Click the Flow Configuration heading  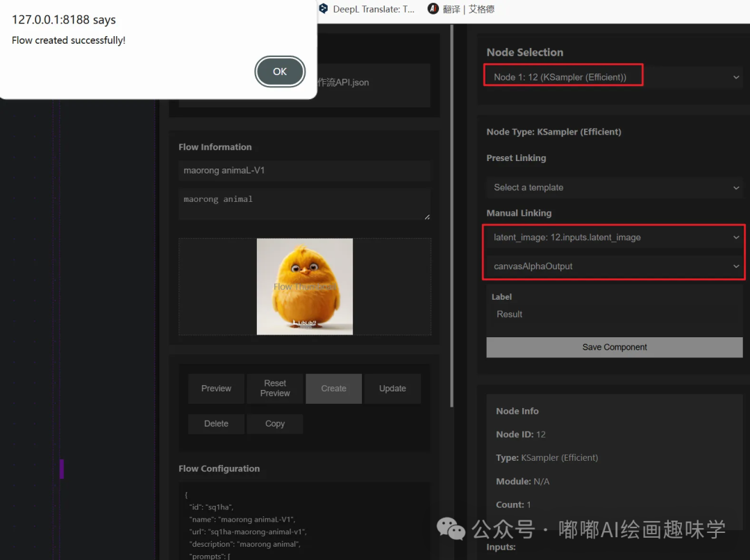click(x=219, y=468)
